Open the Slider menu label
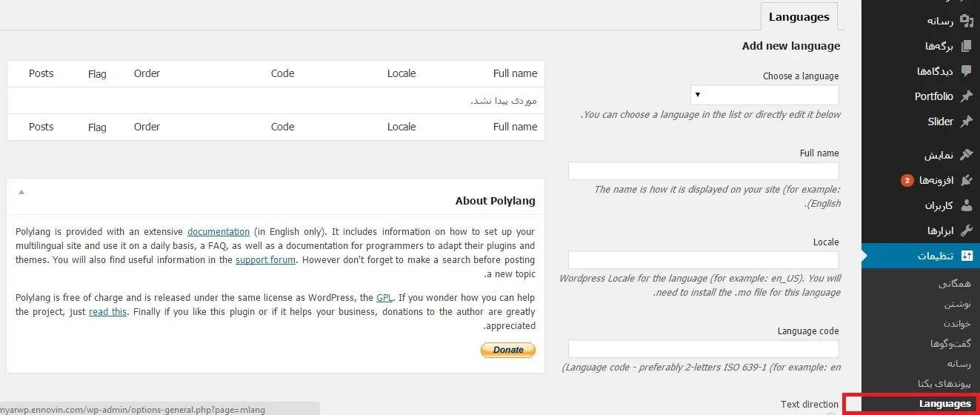 [x=940, y=122]
